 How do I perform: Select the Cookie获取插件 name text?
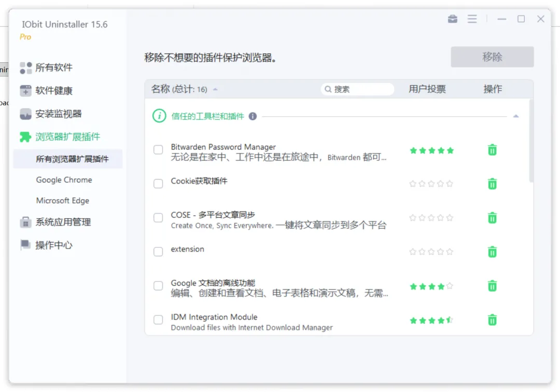tap(199, 180)
